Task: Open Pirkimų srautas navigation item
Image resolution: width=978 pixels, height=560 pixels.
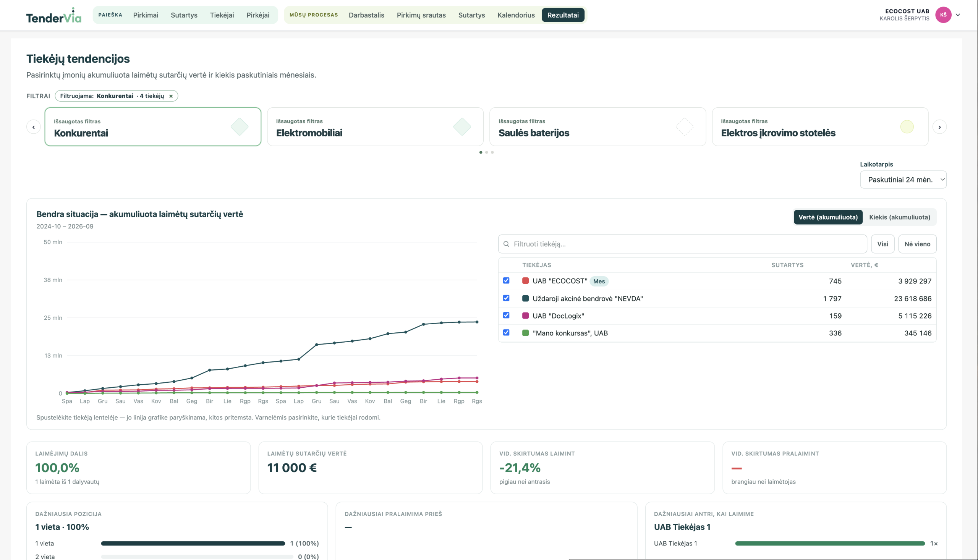Action: pyautogui.click(x=421, y=15)
